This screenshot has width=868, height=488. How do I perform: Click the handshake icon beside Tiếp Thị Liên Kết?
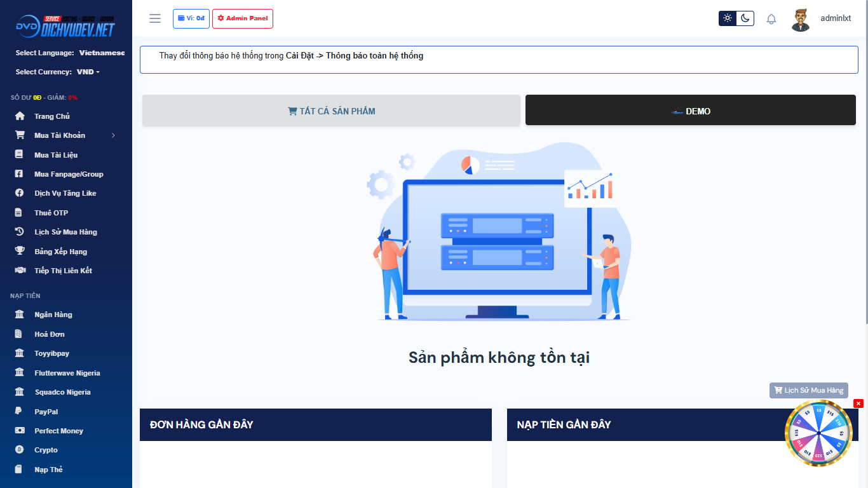pyautogui.click(x=20, y=271)
